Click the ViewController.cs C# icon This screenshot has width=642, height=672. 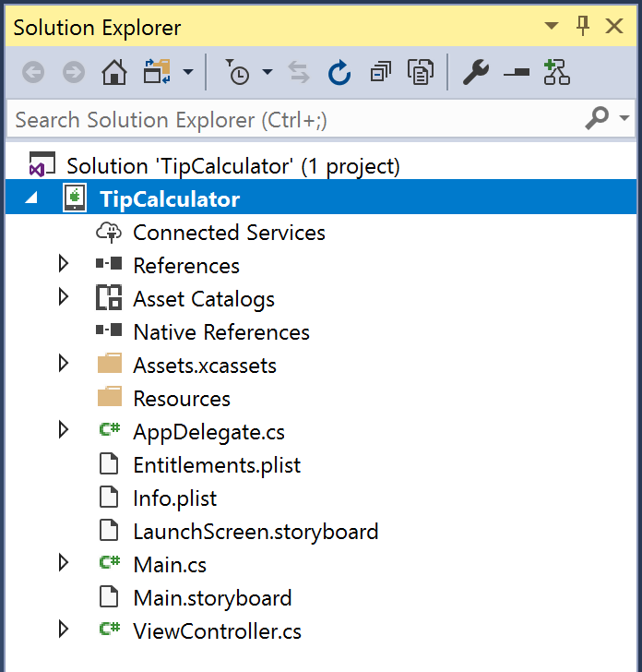coord(110,629)
